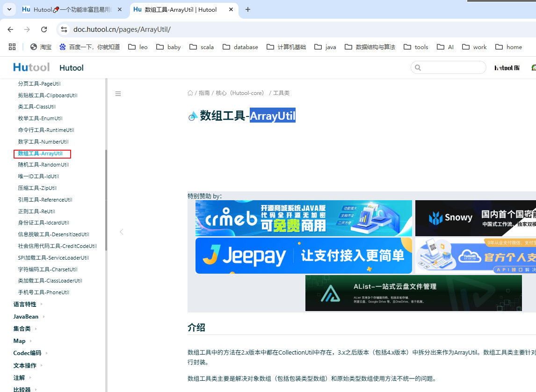Open 淘宝 bookmark
This screenshot has width=536, height=392.
click(41, 47)
